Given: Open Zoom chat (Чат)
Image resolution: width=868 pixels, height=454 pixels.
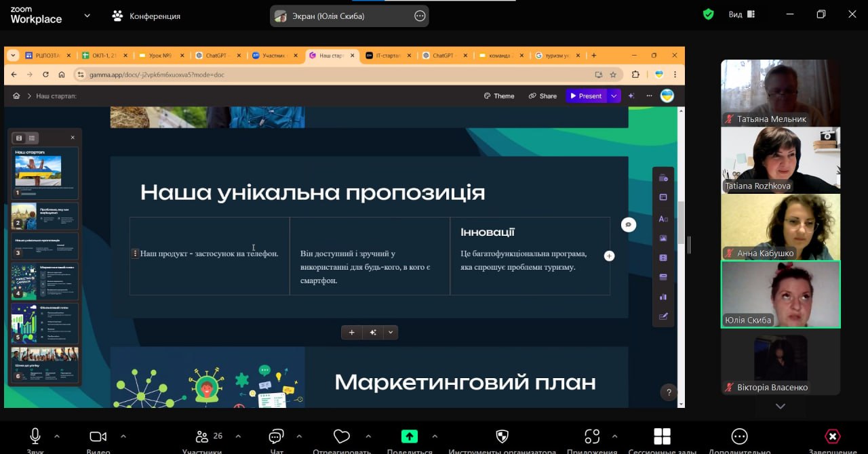Looking at the screenshot, I should tap(276, 440).
